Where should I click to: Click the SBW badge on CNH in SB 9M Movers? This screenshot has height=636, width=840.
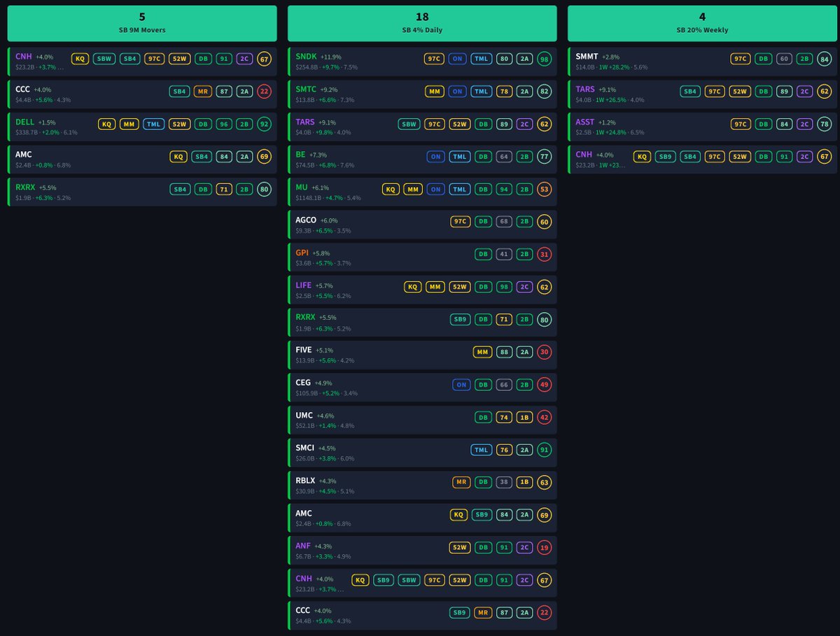(x=104, y=59)
